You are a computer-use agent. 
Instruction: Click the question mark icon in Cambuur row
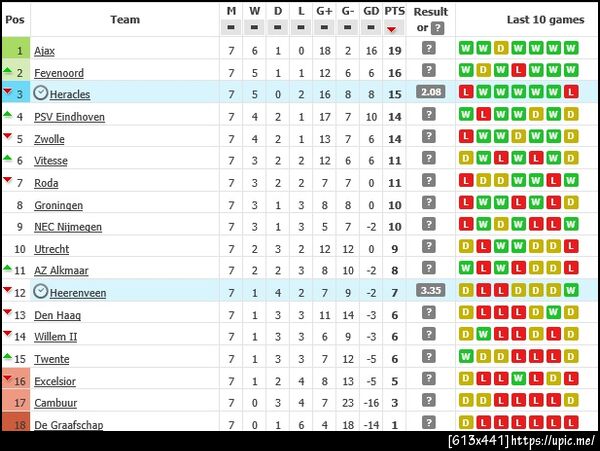click(429, 402)
